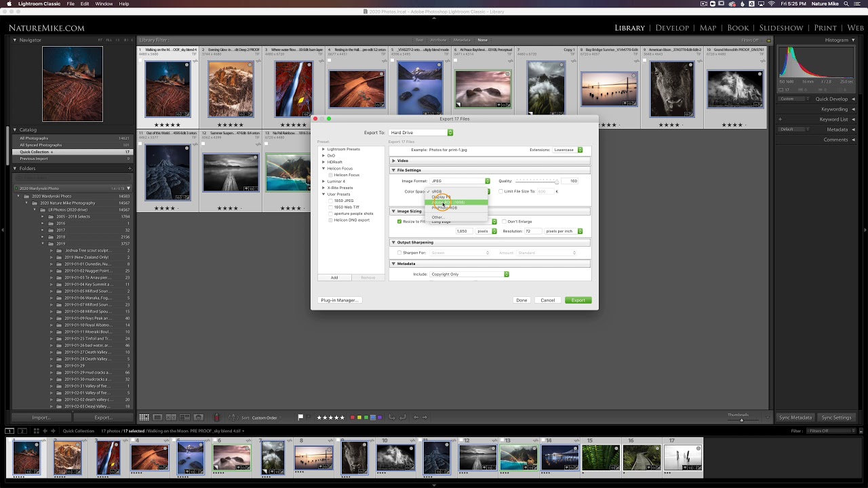Open the Export To dropdown
Image resolution: width=868 pixels, height=488 pixels.
point(420,133)
